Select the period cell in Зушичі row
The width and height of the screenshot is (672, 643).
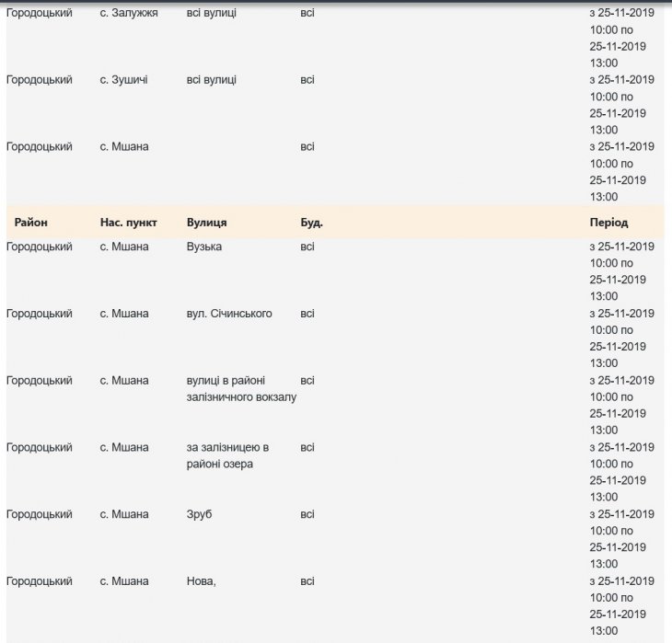tap(621, 105)
